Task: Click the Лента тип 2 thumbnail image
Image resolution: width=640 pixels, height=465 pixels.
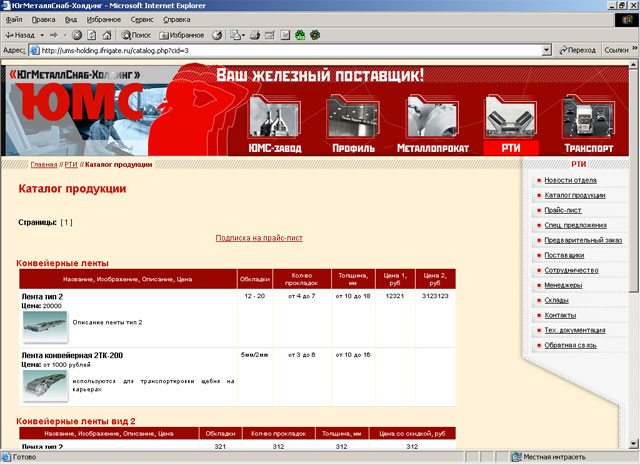Action: [45, 327]
